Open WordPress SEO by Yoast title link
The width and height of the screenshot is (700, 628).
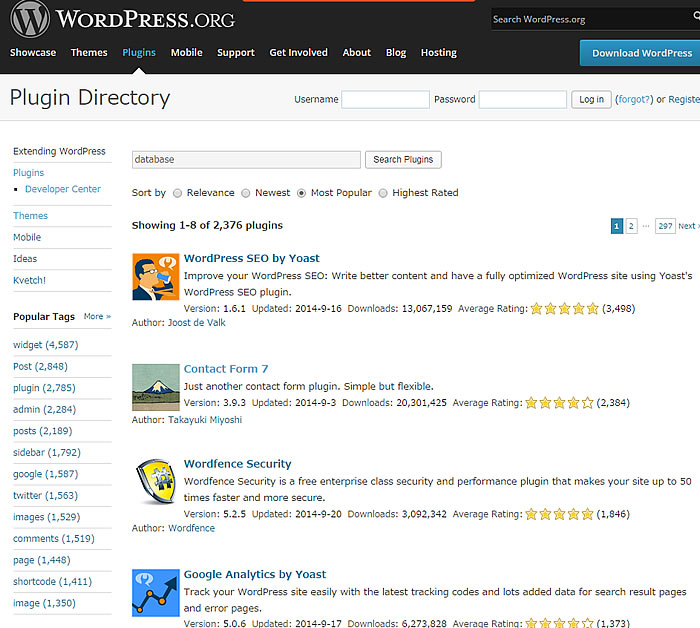point(251,258)
